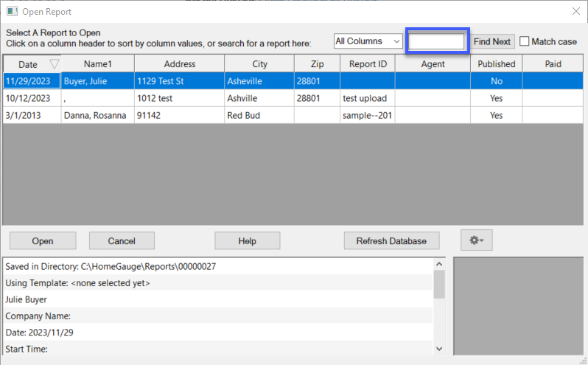
Task: Click the gear settings dropdown icon
Action: coord(476,240)
